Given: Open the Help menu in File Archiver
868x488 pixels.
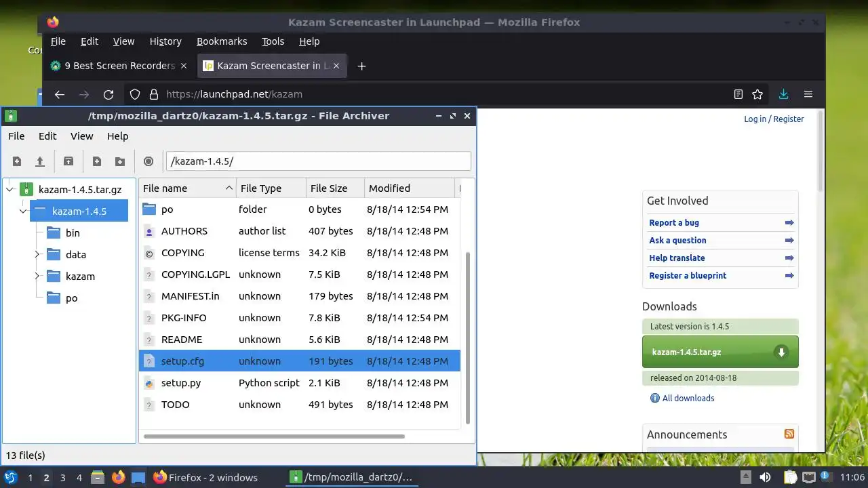Looking at the screenshot, I should (x=117, y=136).
